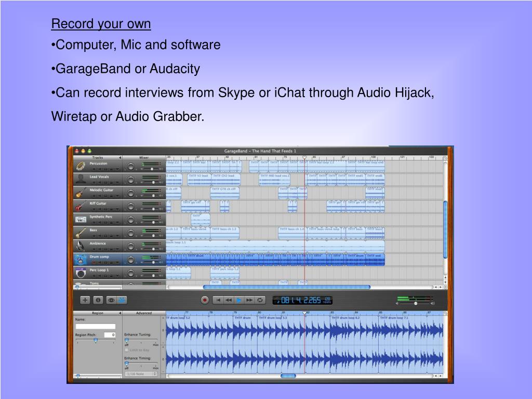532x399 pixels.
Task: Select the "THTF GTR ch riff" region
Action: coord(224,193)
